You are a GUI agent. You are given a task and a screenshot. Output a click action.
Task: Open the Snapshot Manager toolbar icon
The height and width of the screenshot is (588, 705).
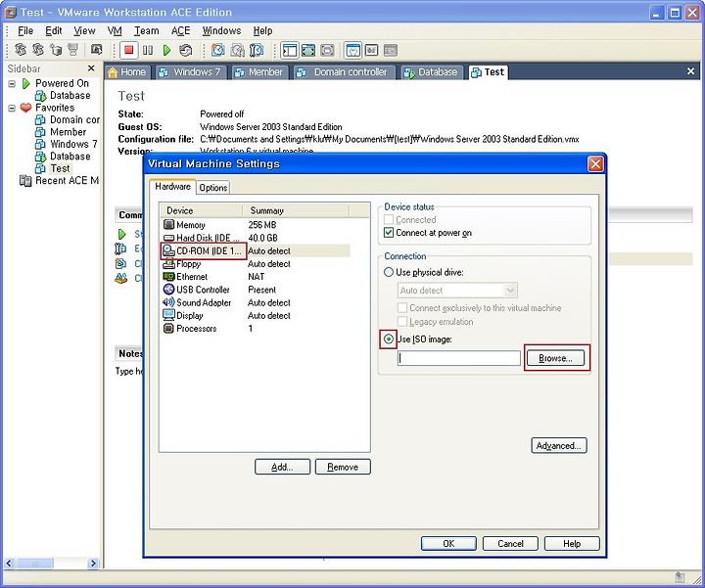(257, 50)
